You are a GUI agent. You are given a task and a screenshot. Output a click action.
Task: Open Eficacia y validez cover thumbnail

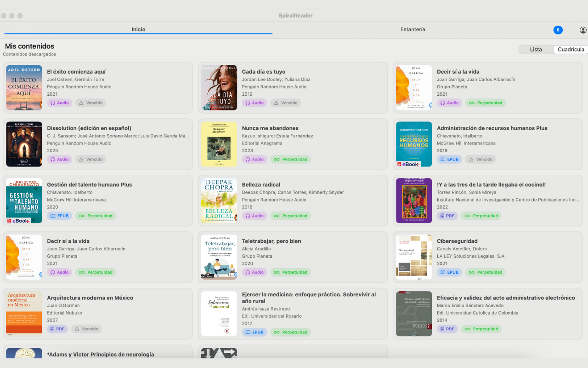(414, 314)
